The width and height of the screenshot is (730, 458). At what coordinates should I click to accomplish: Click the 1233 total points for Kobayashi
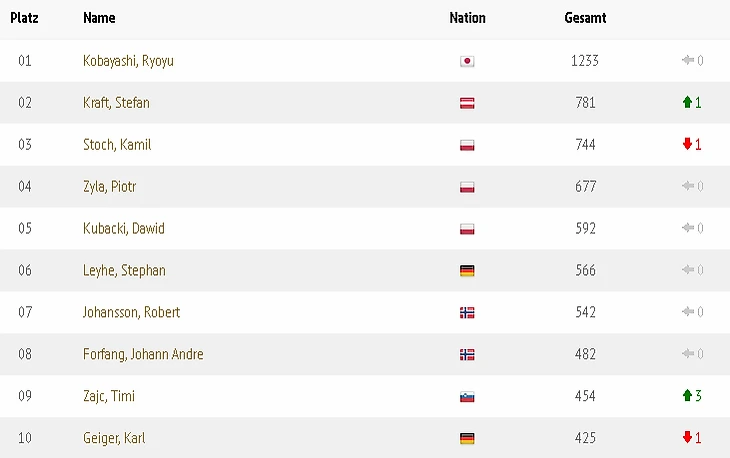(585, 61)
